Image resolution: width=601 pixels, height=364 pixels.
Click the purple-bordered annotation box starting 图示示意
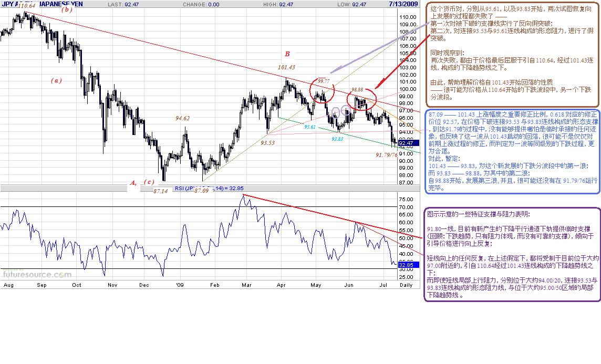point(512,254)
